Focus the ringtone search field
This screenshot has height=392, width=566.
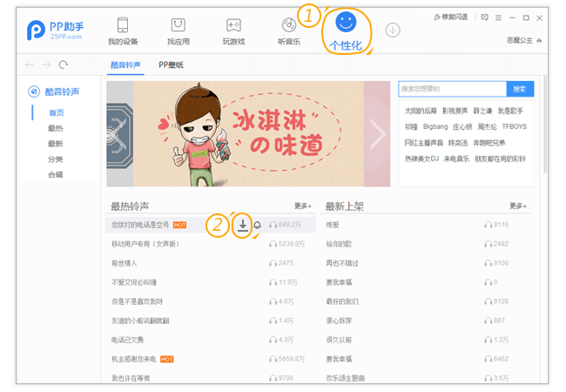[x=452, y=89]
